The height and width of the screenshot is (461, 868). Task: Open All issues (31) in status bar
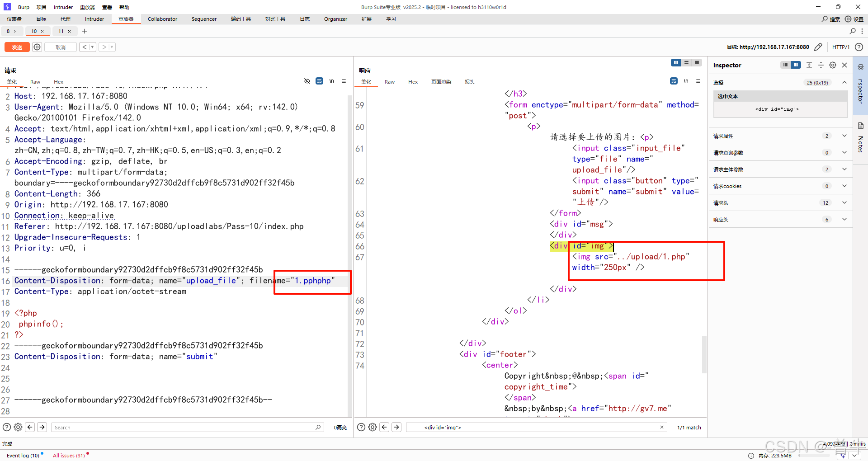coord(69,455)
